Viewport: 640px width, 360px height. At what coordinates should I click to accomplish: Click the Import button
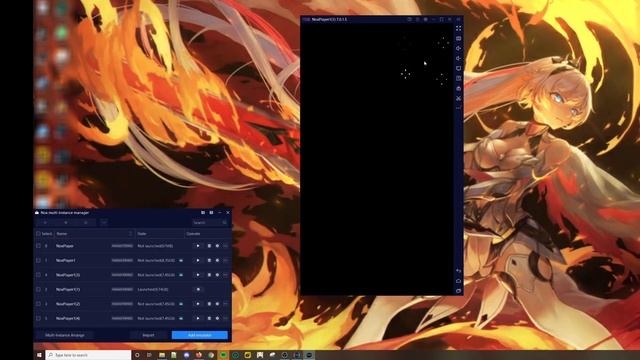(149, 335)
